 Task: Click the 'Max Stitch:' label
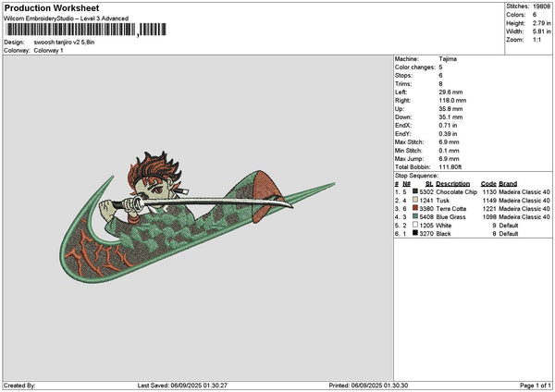pyautogui.click(x=410, y=142)
